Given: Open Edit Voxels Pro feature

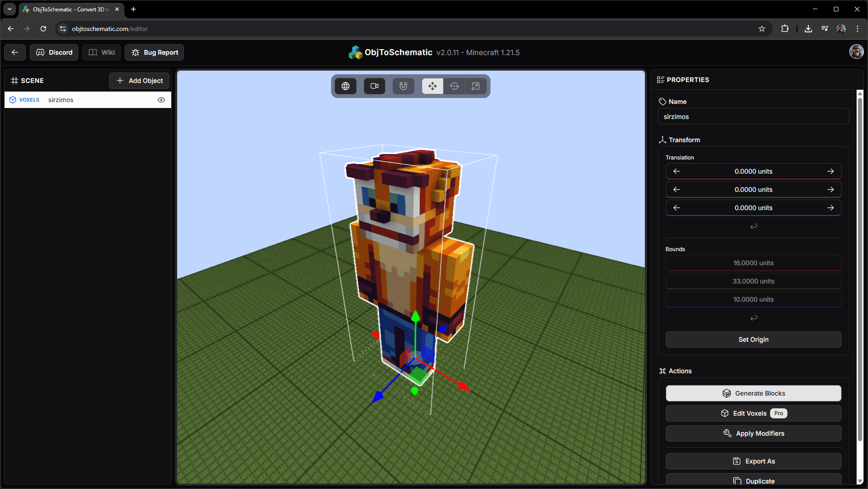Looking at the screenshot, I should (753, 413).
